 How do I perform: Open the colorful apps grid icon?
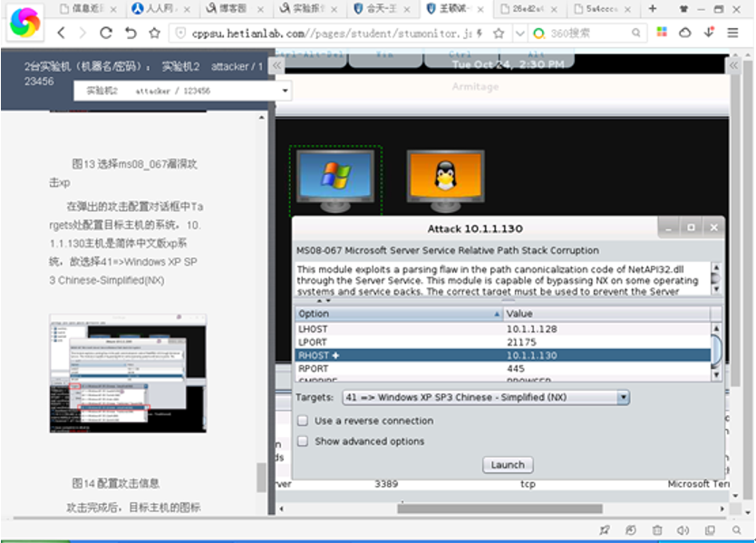[x=662, y=33]
